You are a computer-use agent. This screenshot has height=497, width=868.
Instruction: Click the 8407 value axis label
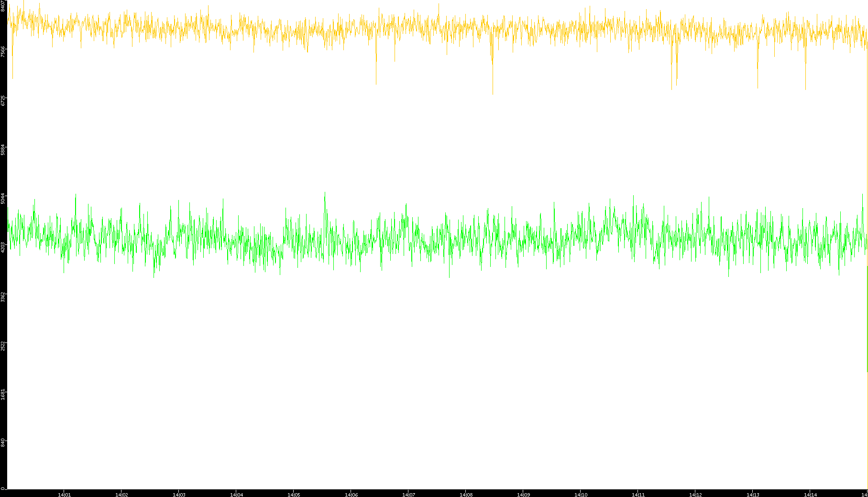(3, 6)
